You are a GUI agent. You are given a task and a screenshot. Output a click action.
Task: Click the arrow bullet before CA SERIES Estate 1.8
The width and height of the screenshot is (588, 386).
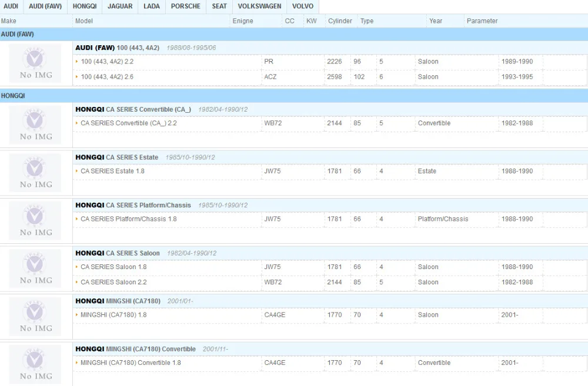(76, 171)
